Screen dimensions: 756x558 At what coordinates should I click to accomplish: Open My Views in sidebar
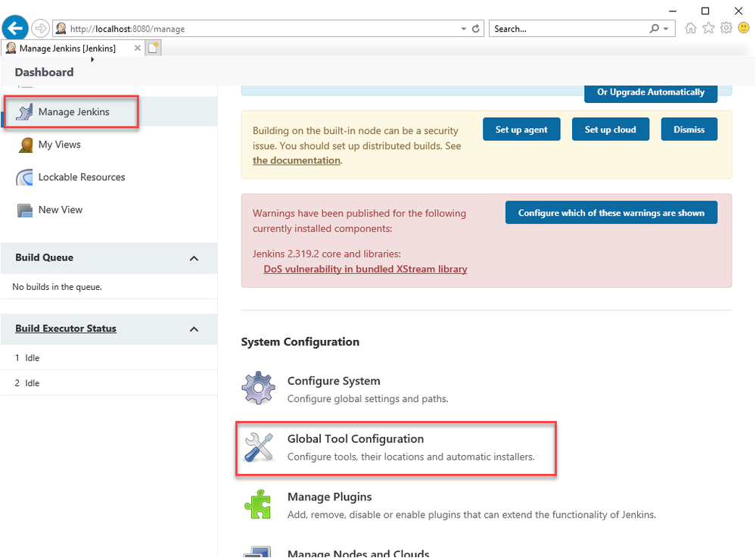59,145
